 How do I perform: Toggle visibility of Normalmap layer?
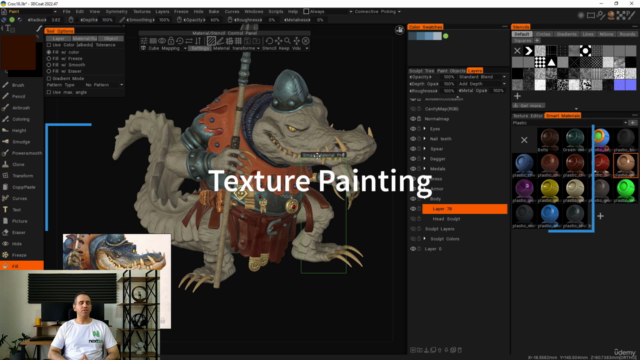(x=413, y=119)
